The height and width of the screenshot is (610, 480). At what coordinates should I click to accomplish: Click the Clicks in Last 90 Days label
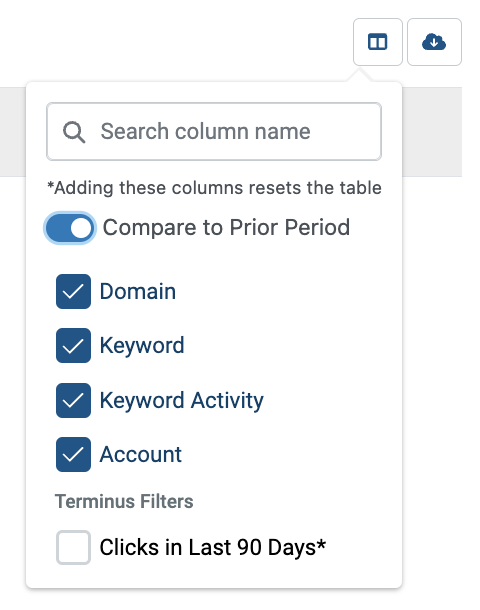click(x=213, y=547)
